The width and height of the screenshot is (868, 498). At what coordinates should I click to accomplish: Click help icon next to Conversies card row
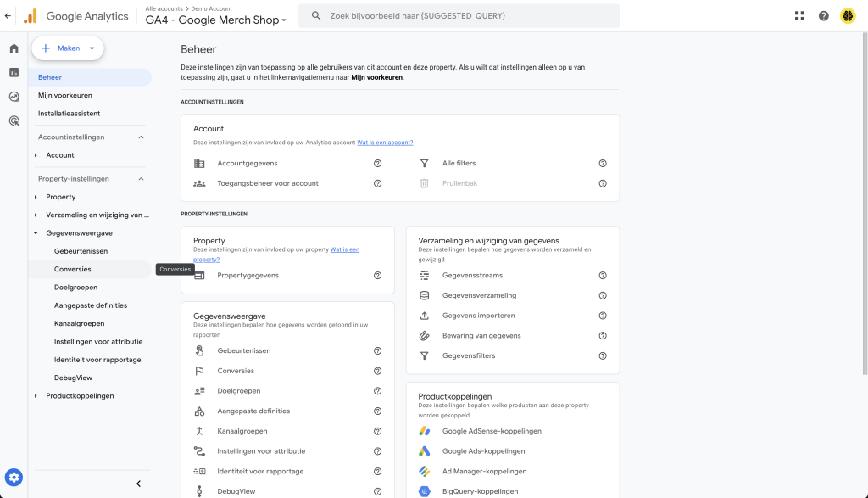[377, 371]
